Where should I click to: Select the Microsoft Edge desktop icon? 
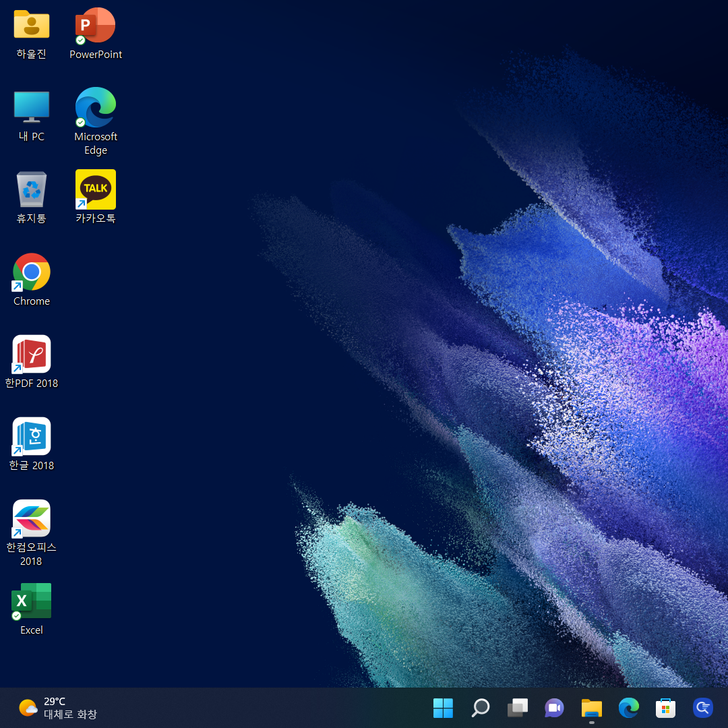tap(95, 107)
